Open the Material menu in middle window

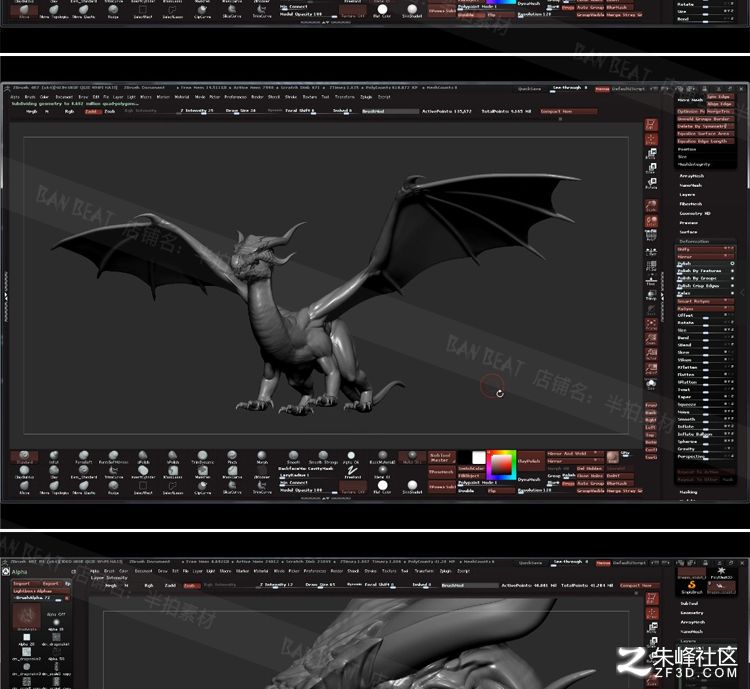pyautogui.click(x=182, y=97)
